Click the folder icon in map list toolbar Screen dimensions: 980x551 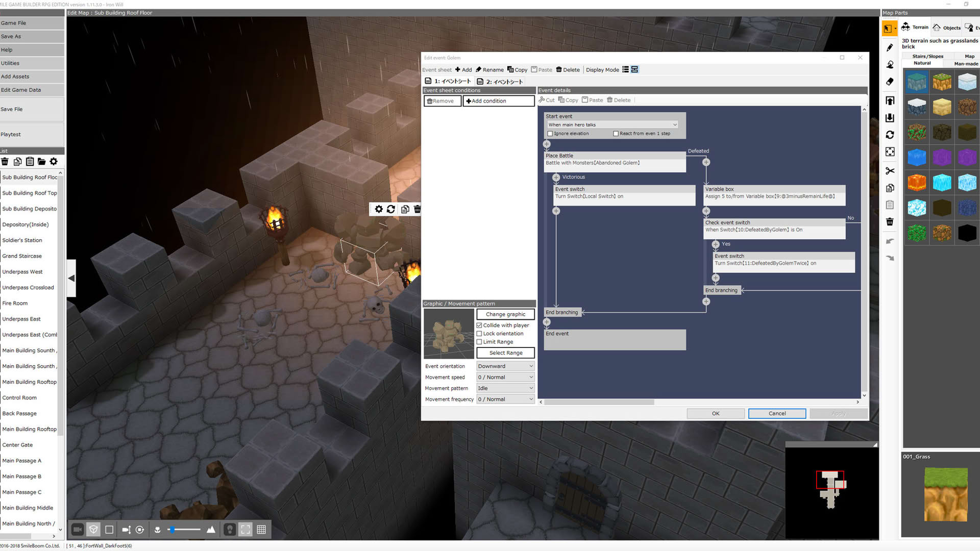point(41,161)
